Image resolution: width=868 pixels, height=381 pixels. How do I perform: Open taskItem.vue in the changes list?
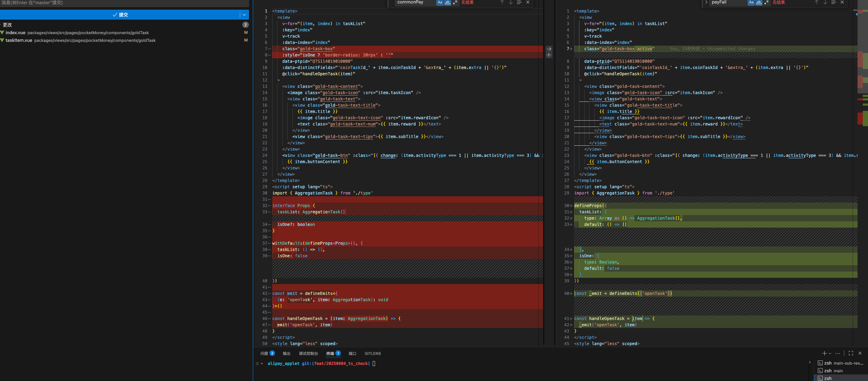tap(19, 40)
